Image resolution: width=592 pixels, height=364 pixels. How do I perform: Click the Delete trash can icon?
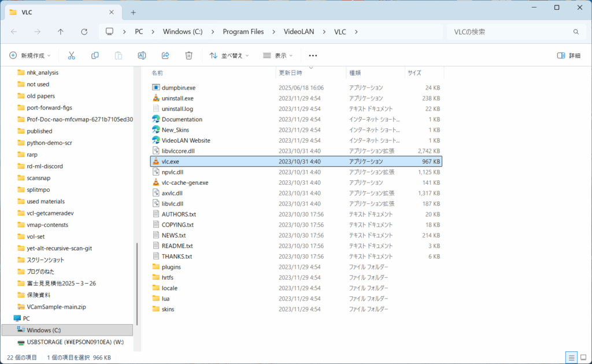pos(189,55)
